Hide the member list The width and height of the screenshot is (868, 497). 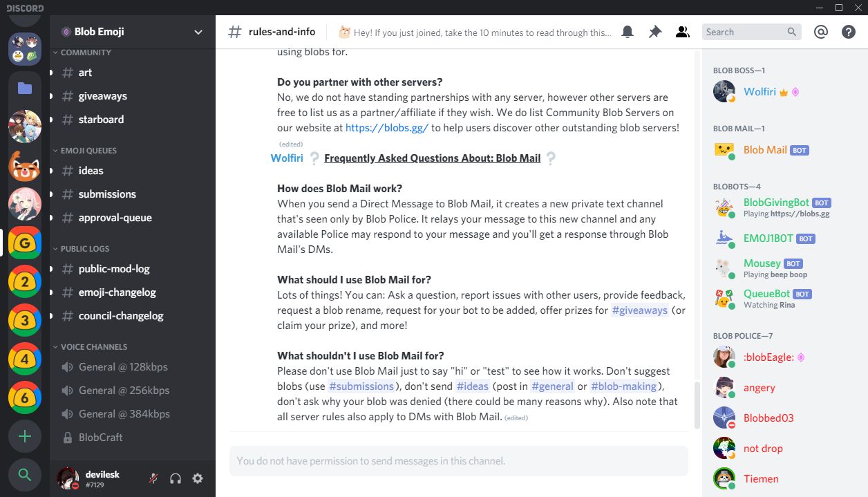pyautogui.click(x=682, y=31)
